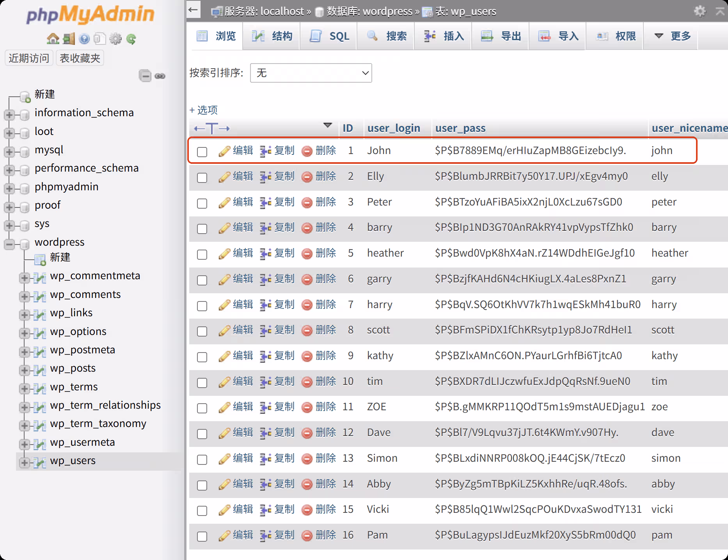The image size is (728, 560).
Task: Click the logout door icon
Action: pyautogui.click(x=69, y=39)
